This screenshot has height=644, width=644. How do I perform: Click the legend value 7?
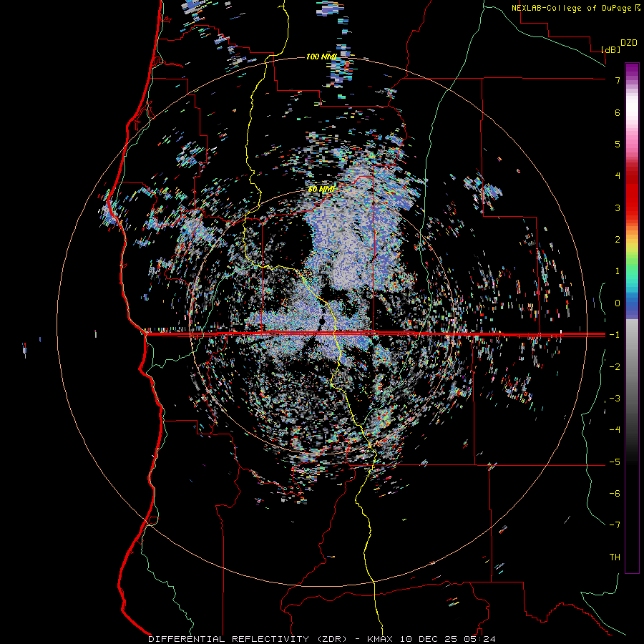[618, 80]
